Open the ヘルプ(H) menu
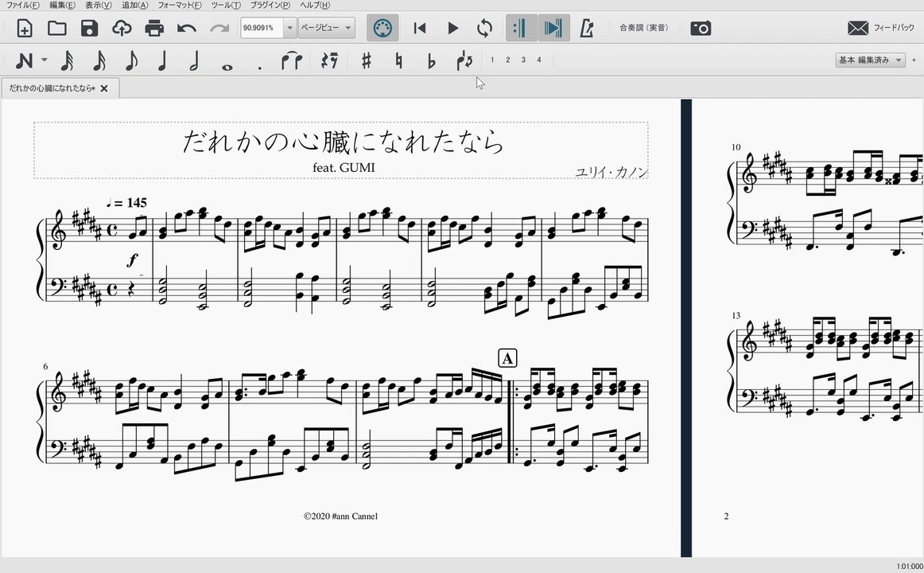Viewport: 924px width, 573px height. click(x=315, y=5)
